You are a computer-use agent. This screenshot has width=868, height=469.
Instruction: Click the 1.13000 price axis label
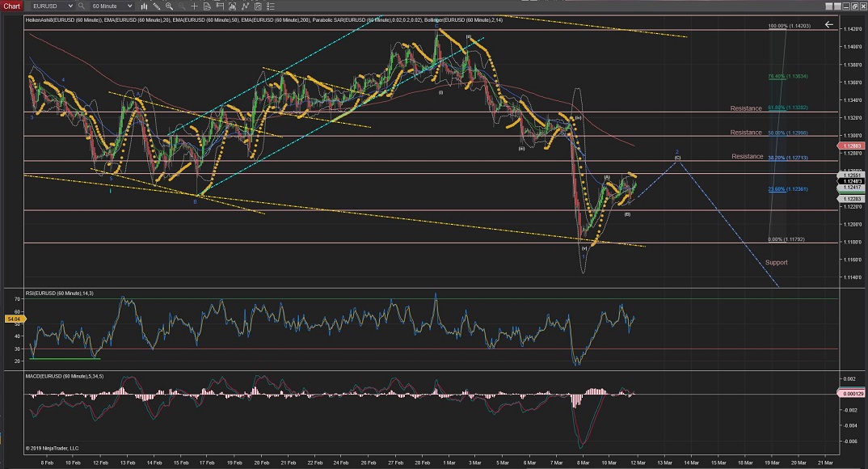click(x=853, y=136)
